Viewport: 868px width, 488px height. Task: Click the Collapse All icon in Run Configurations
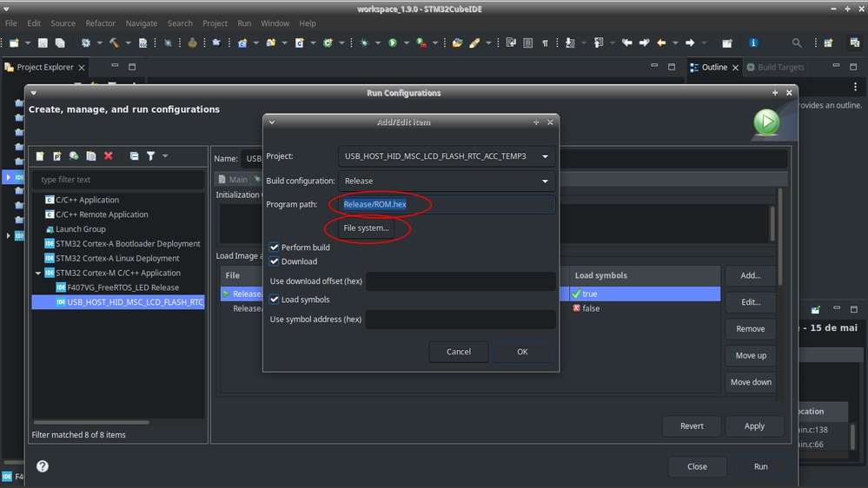(134, 156)
